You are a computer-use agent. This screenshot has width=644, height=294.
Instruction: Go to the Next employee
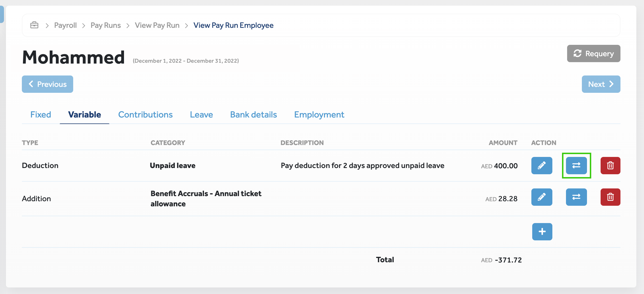pos(601,84)
